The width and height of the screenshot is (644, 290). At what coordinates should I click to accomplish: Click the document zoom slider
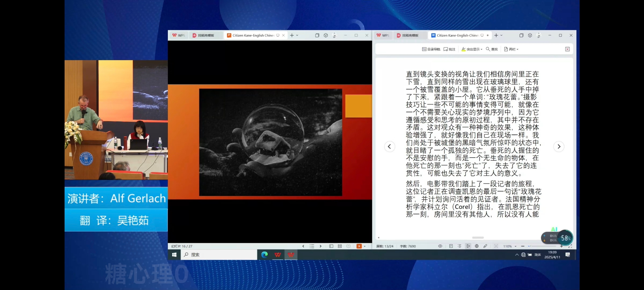tap(542, 246)
